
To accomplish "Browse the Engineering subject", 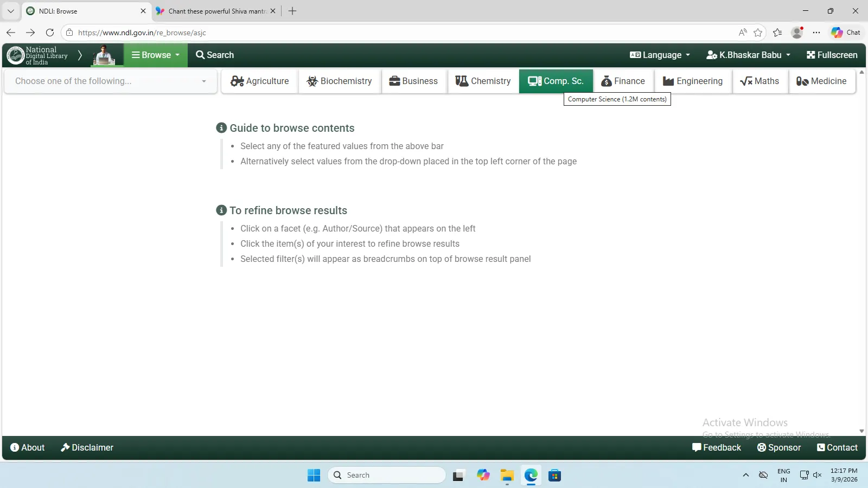I will [693, 81].
